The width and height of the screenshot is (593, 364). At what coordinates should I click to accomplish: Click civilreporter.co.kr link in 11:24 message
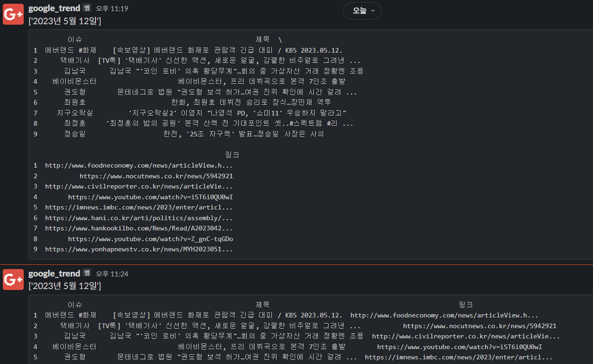pyautogui.click(x=466, y=336)
